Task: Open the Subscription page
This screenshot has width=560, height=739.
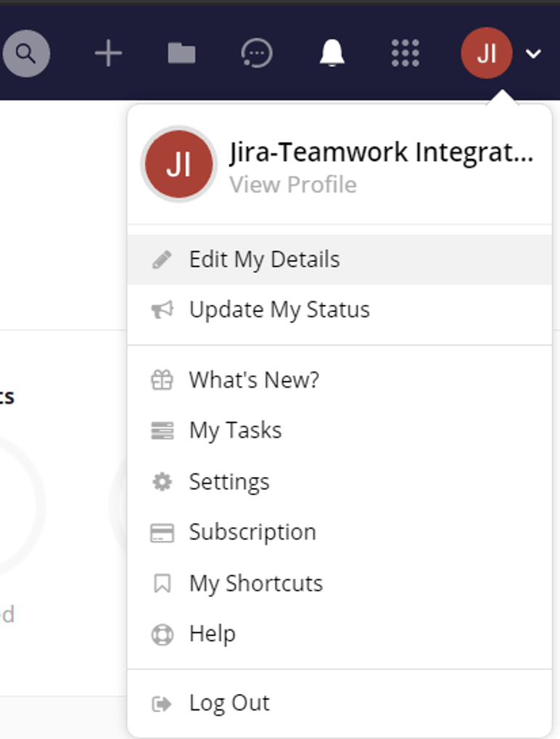Action: pos(252,532)
